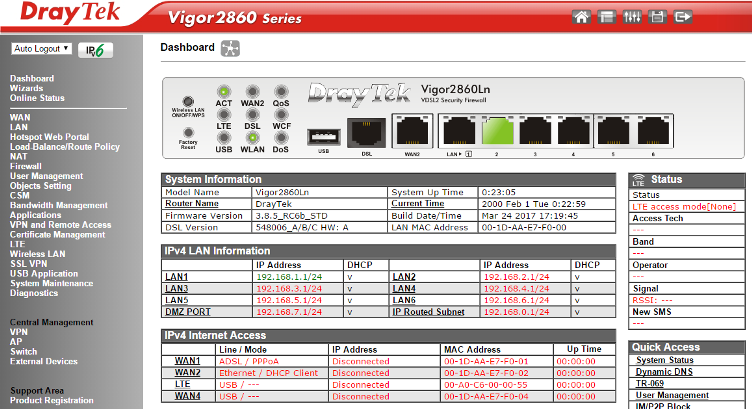Viewport: 752px width, 409px height.
Task: Open Dynamic DNS quick access link
Action: pos(664,372)
